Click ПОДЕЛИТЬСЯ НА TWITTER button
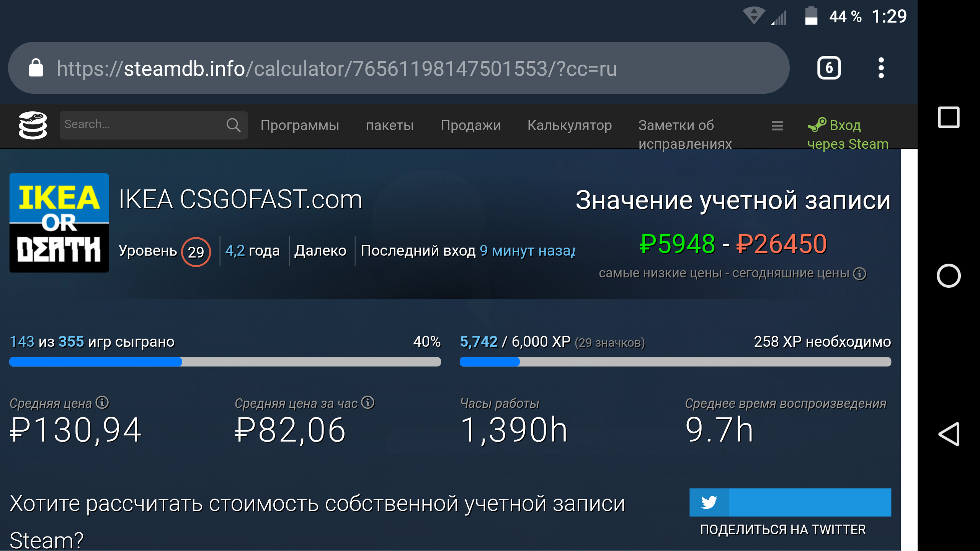Image resolution: width=980 pixels, height=551 pixels. tap(790, 512)
